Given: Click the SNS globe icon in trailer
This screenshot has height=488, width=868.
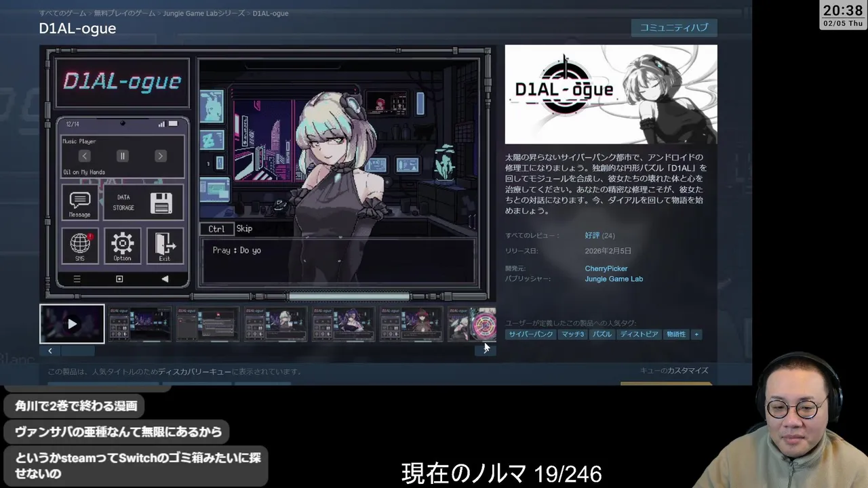Looking at the screenshot, I should coord(79,245).
